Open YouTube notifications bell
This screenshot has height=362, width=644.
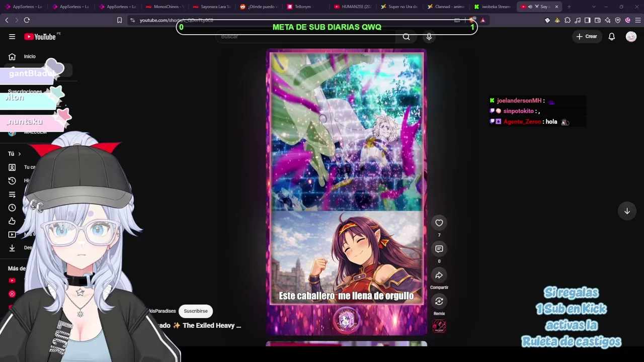(612, 37)
